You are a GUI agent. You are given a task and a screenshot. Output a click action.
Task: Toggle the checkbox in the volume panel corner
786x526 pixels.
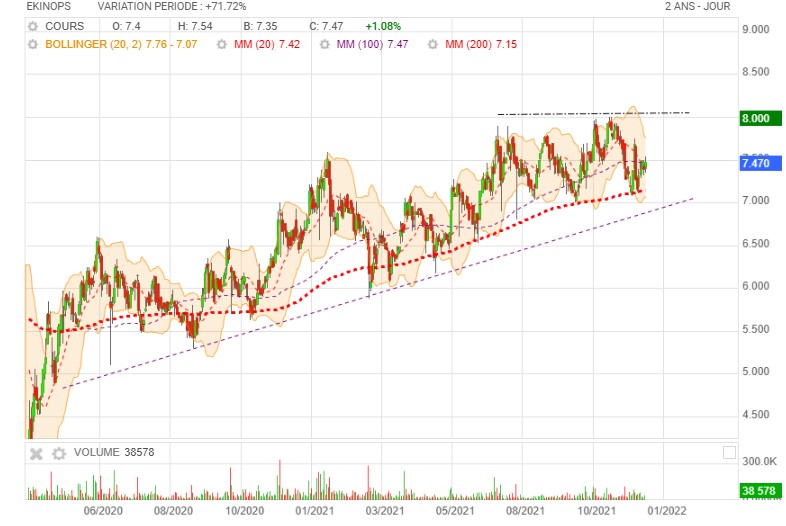(x=729, y=452)
